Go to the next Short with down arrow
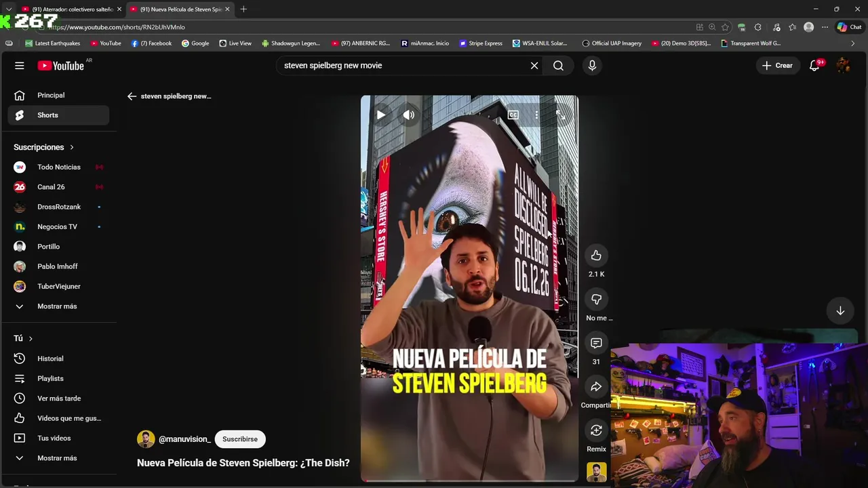 pyautogui.click(x=840, y=310)
